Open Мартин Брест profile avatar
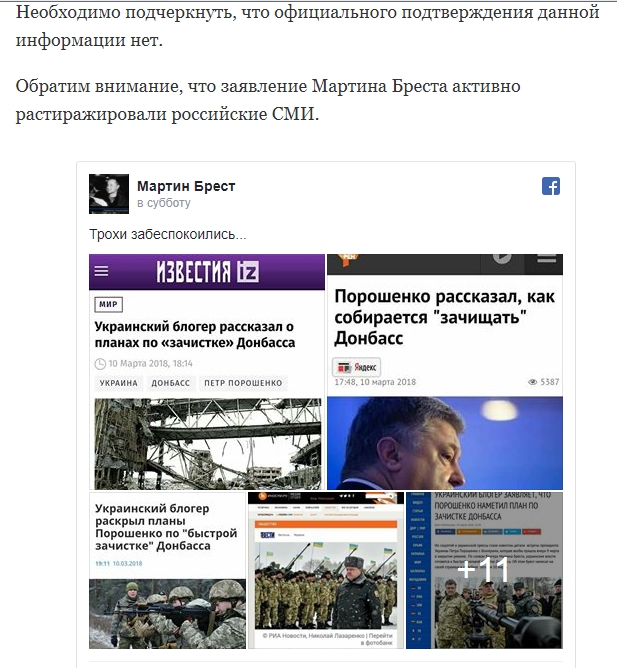 point(109,194)
